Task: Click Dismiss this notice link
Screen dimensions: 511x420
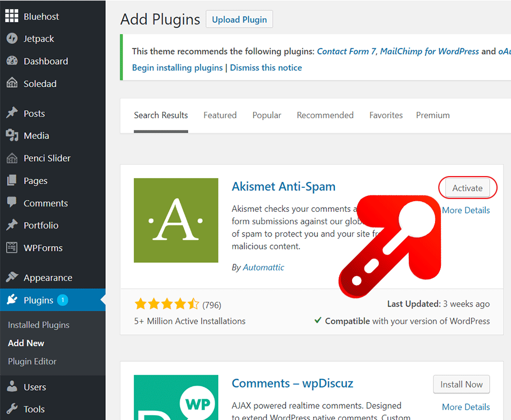Action: point(266,68)
